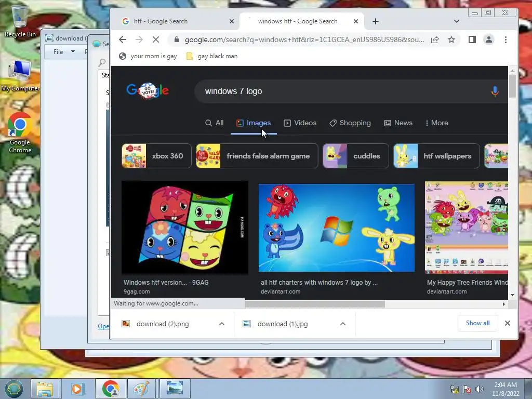Switch to the All search results tab
This screenshot has height=399, width=532.
point(214,123)
